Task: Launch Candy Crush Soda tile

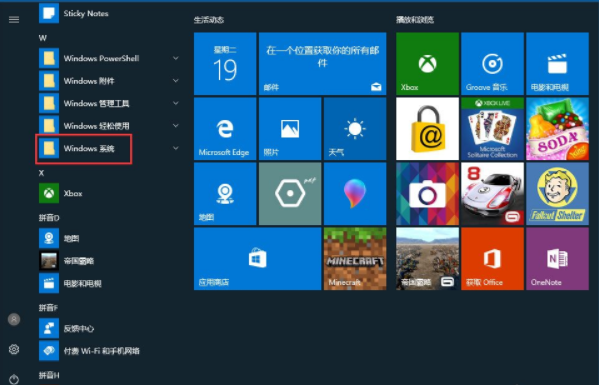Action: 558,129
